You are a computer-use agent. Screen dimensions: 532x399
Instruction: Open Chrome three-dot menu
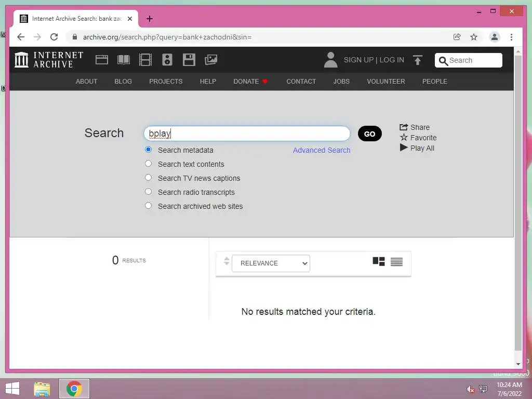point(511,37)
